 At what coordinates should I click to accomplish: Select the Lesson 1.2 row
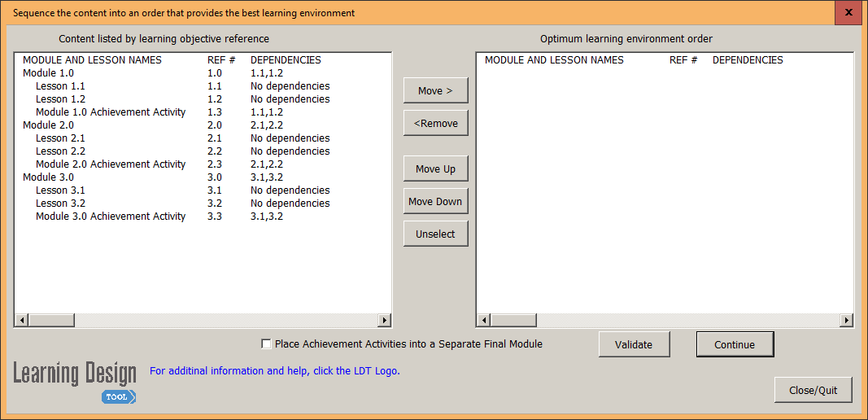coord(203,98)
